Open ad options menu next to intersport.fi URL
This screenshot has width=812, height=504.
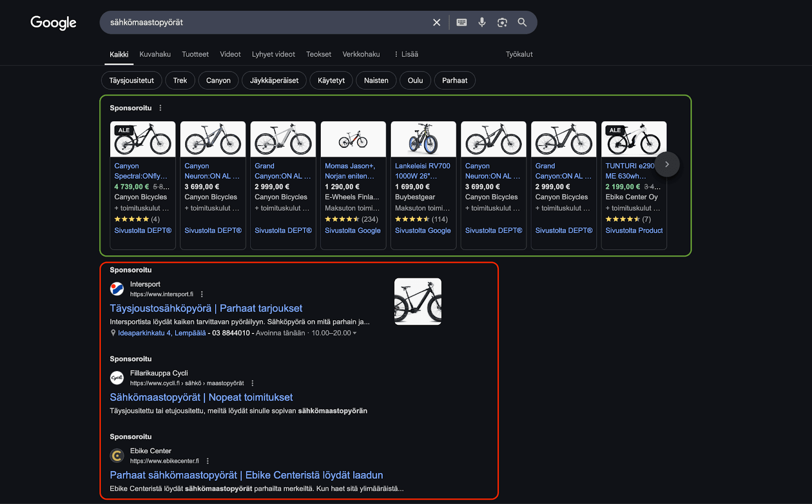202,294
